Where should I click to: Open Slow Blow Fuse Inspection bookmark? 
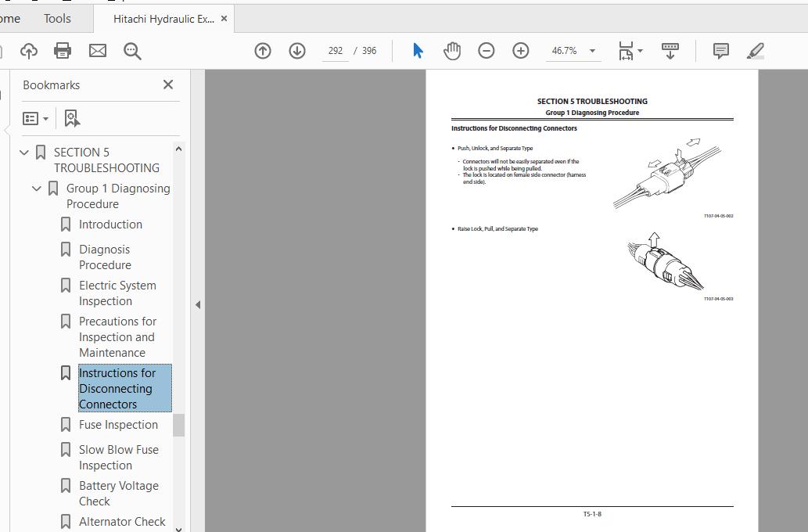pos(119,457)
